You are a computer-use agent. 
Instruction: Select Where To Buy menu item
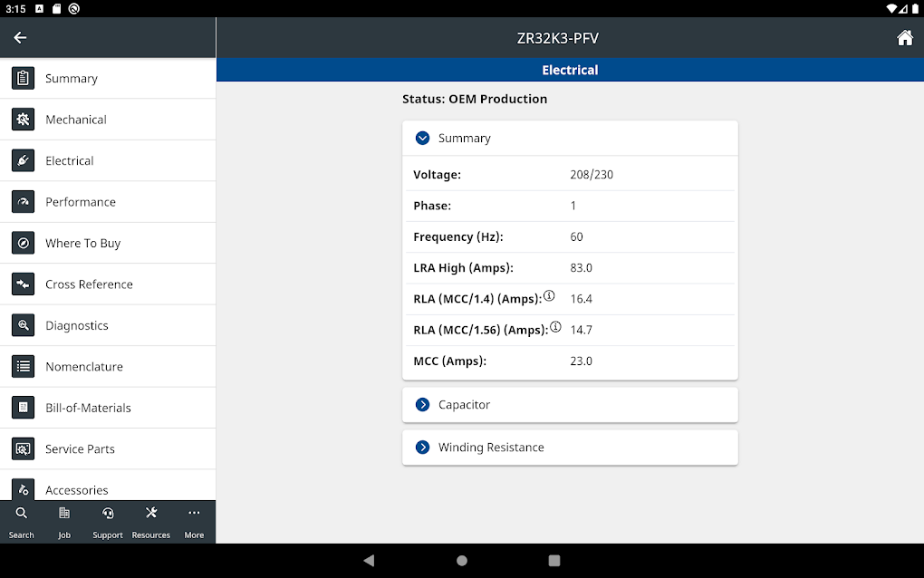click(108, 244)
